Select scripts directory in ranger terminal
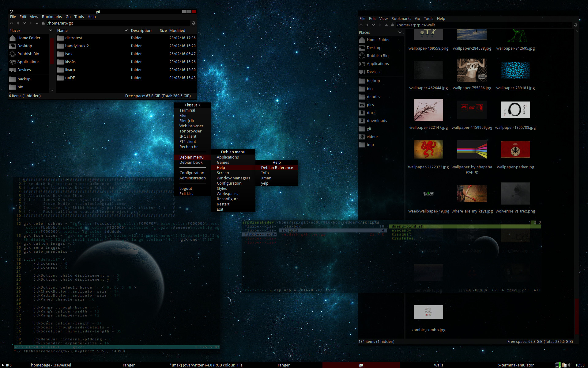Screen dimensions: 588x368 (x=333, y=230)
